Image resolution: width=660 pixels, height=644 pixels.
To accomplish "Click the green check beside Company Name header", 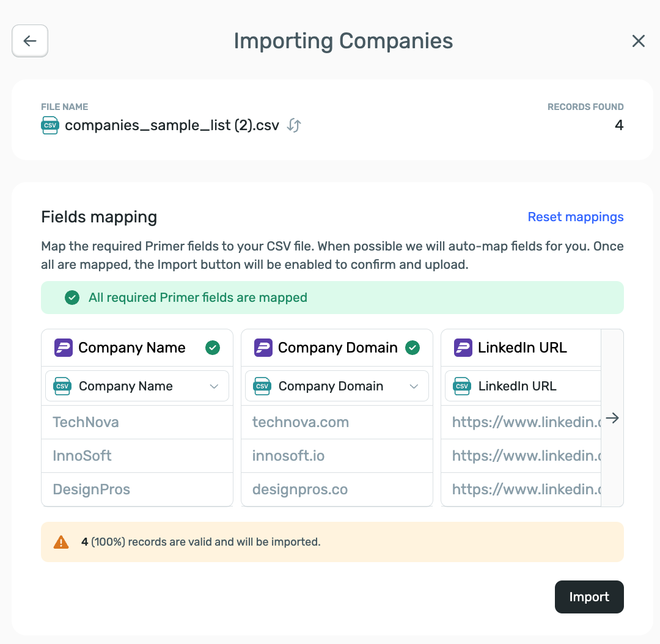I will point(213,348).
